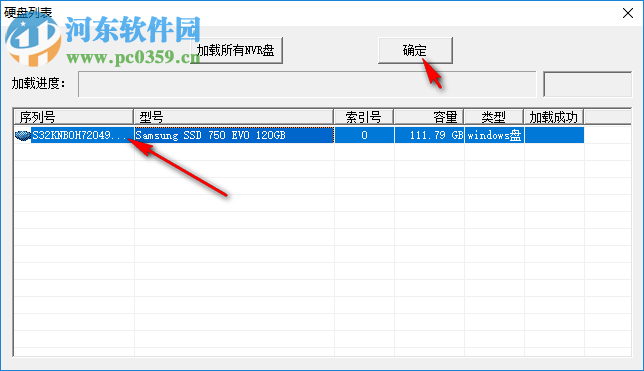Click the 索引号 column header
This screenshot has height=371, width=644.
click(x=364, y=117)
